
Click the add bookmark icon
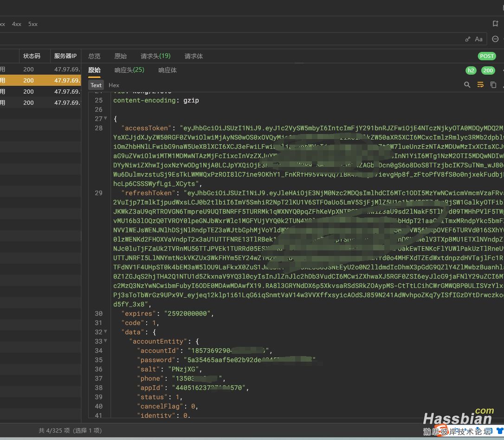[495, 24]
